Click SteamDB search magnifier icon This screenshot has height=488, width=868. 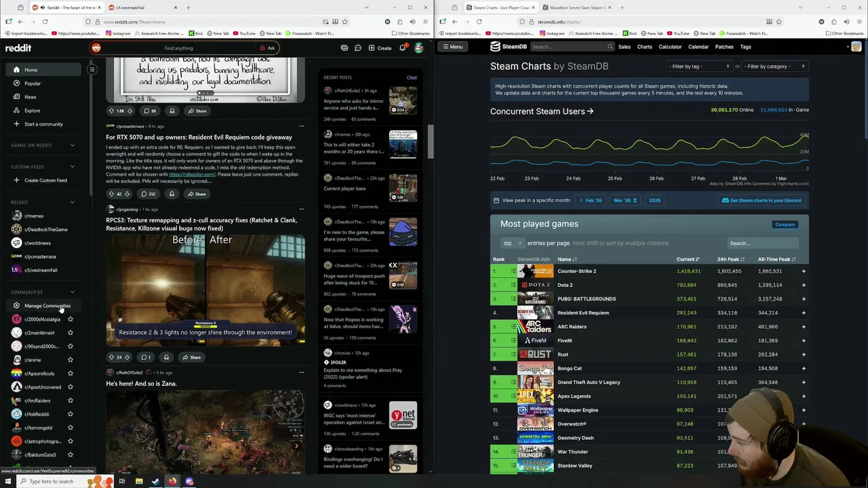(x=610, y=47)
